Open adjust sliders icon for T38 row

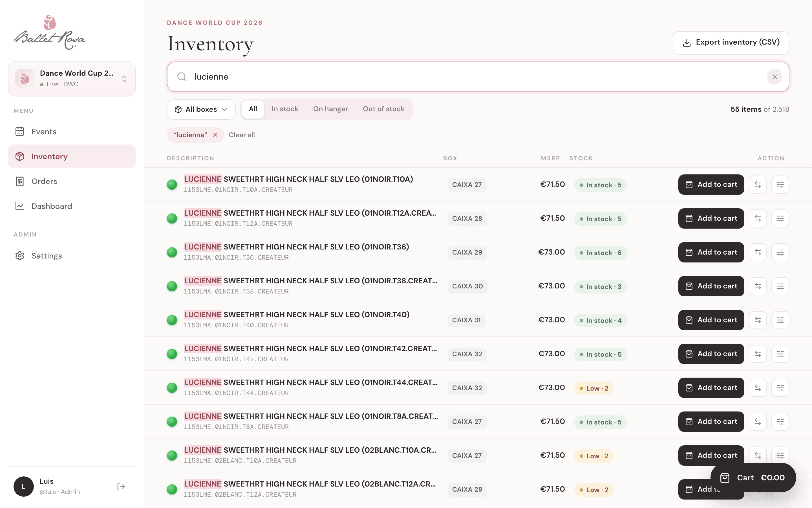tap(780, 286)
